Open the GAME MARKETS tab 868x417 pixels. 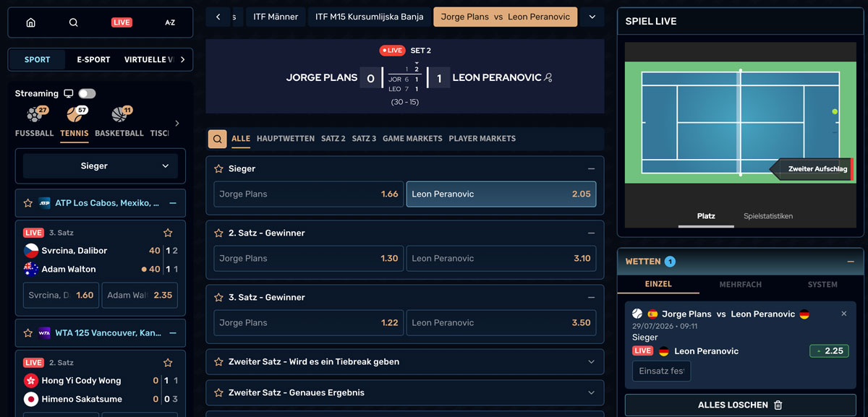(412, 139)
